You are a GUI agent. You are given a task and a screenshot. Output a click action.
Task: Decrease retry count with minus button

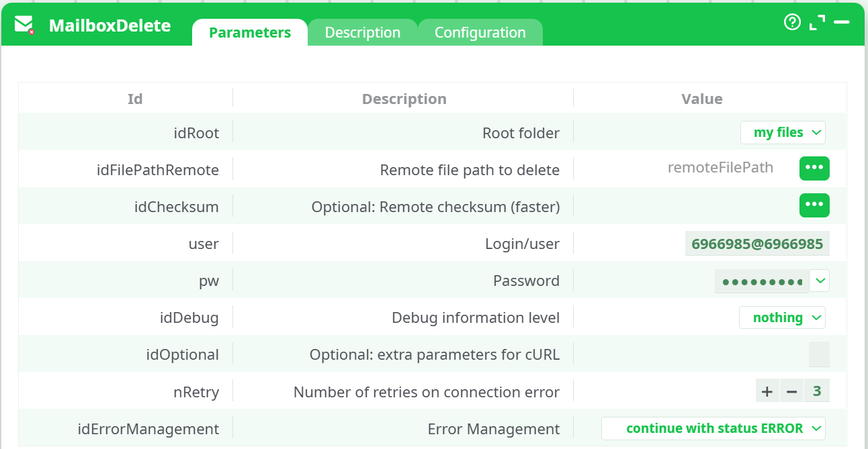click(x=791, y=391)
